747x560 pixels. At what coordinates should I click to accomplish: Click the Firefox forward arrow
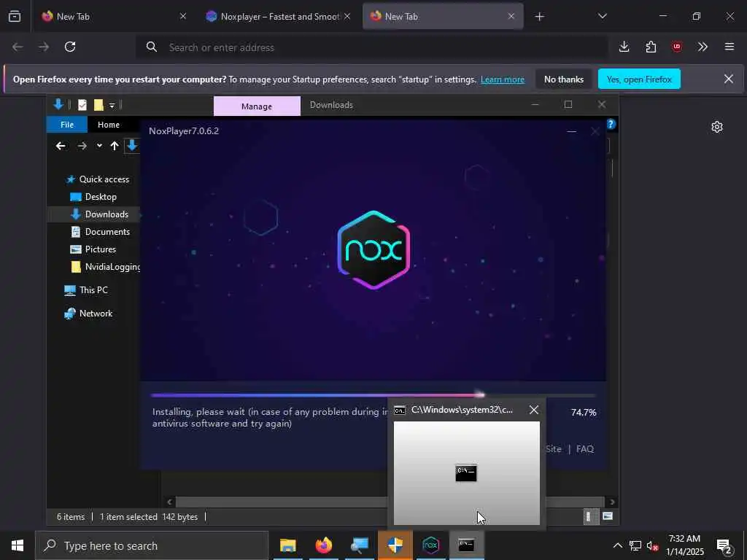[x=44, y=47]
